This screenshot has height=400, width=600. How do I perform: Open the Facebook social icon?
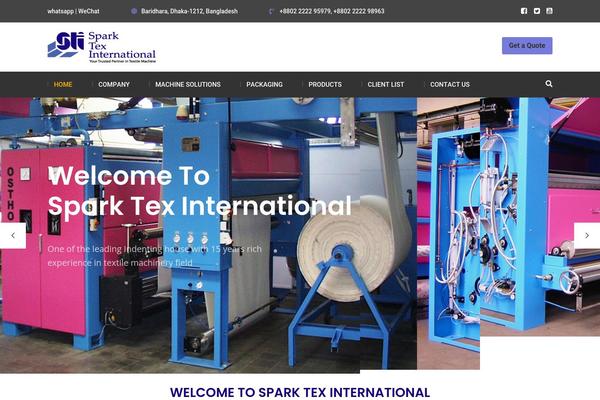[524, 11]
